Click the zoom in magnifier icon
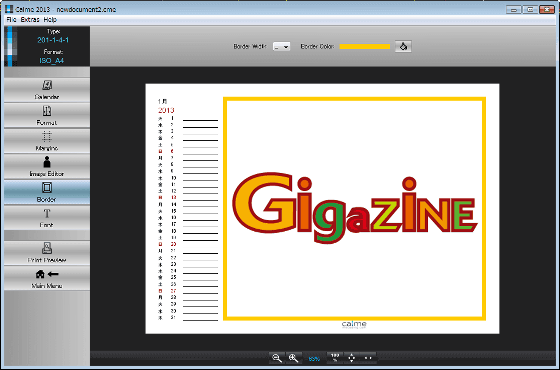The image size is (560, 370). [294, 358]
